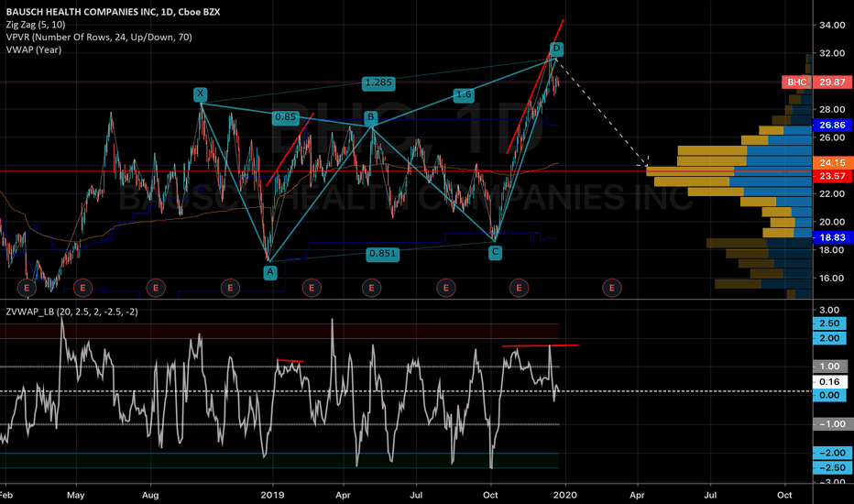Click the A point label of the pattern
The width and height of the screenshot is (854, 504).
point(270,272)
